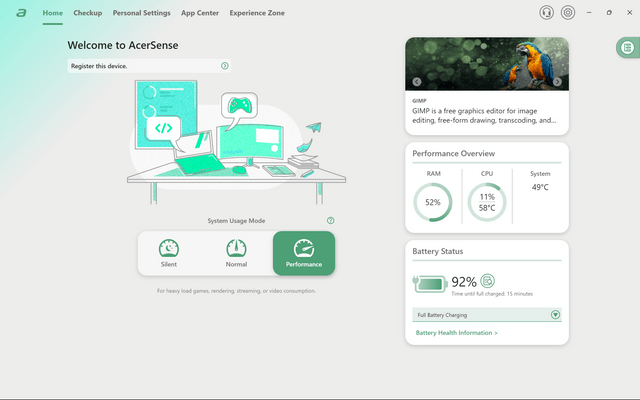Open support via headset icon
640x400 pixels.
coord(547,13)
